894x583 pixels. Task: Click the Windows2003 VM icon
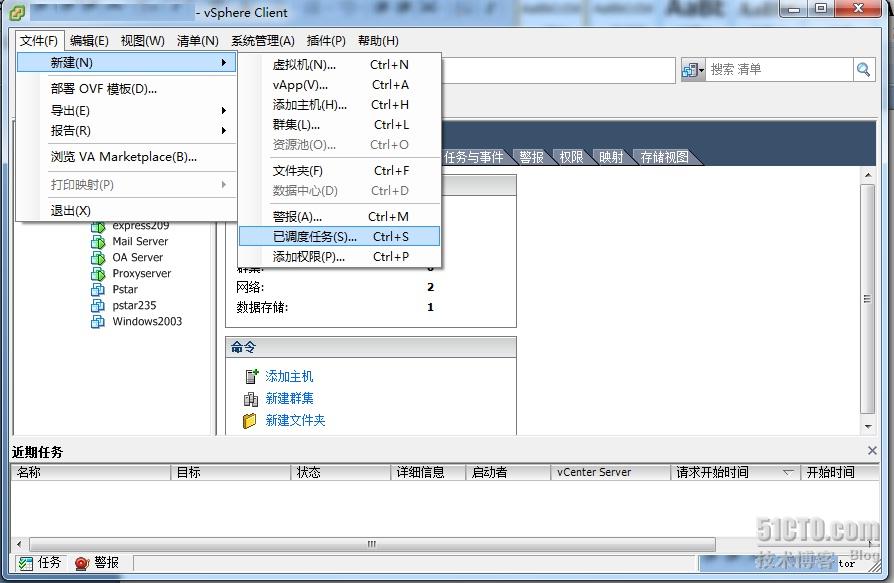pyautogui.click(x=98, y=321)
